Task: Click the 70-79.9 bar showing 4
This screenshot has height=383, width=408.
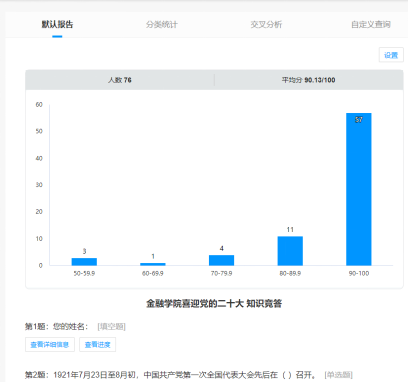Action: click(x=221, y=260)
